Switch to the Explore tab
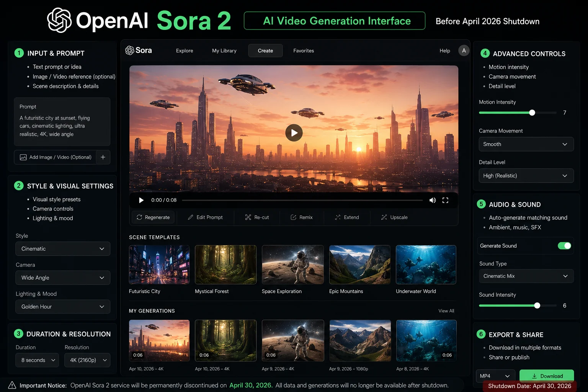The height and width of the screenshot is (392, 588). [x=185, y=51]
